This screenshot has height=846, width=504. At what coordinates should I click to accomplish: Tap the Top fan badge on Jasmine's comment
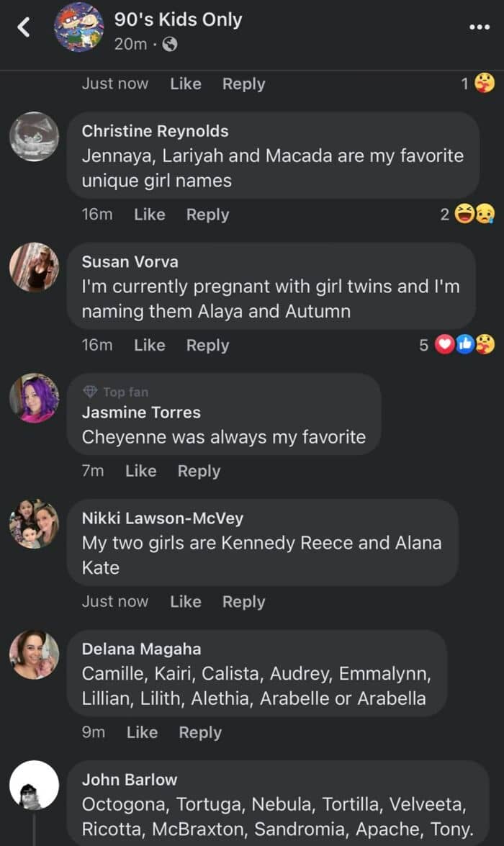[116, 392]
